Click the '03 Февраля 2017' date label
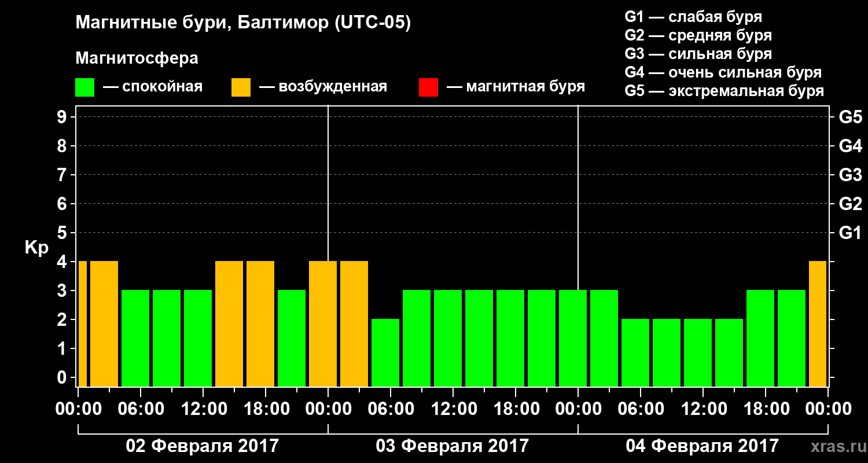This screenshot has height=463, width=868. (453, 446)
